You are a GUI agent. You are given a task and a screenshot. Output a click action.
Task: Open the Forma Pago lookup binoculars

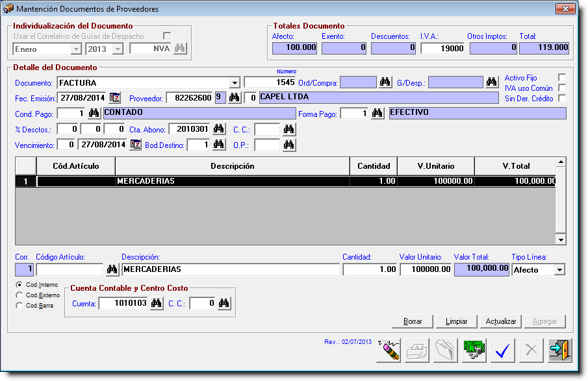pyautogui.click(x=377, y=113)
